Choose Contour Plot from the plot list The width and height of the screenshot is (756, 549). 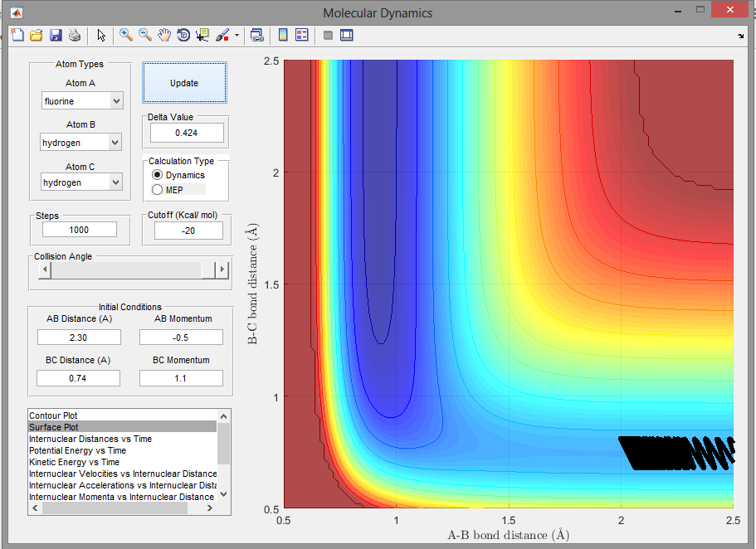[54, 415]
